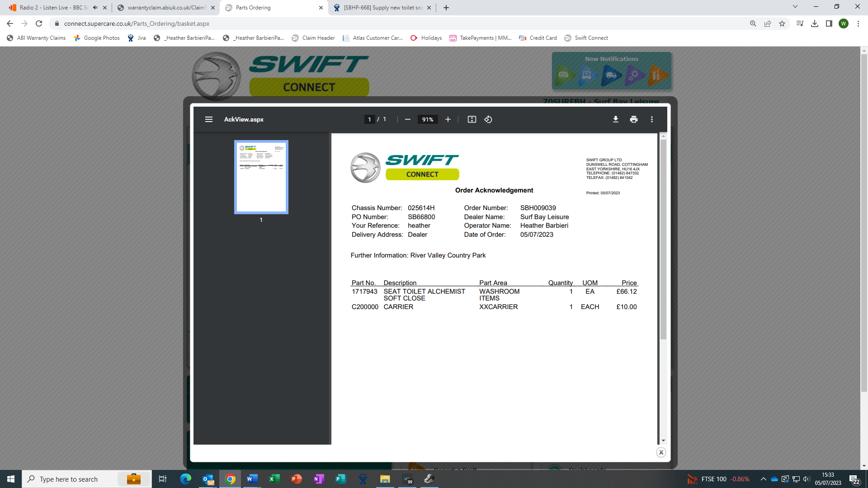868x488 pixels.
Task: Close the acknowledgement popup with X
Action: point(661,452)
